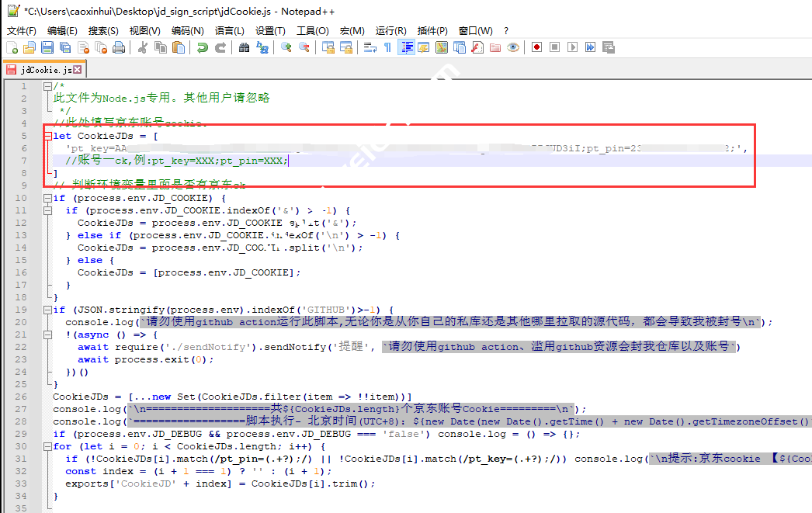Undo the last edit via toolbar
This screenshot has height=513, width=812.
(202, 48)
